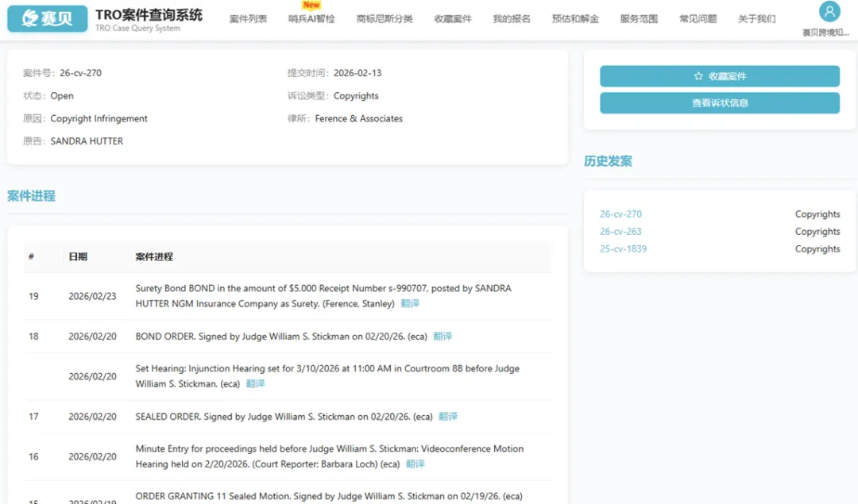Open historical case 25-cv-1839
The image size is (858, 504).
623,249
